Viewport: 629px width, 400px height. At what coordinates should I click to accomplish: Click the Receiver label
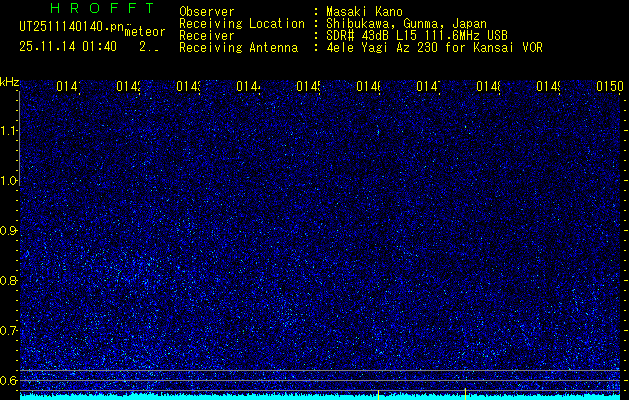pyautogui.click(x=207, y=36)
